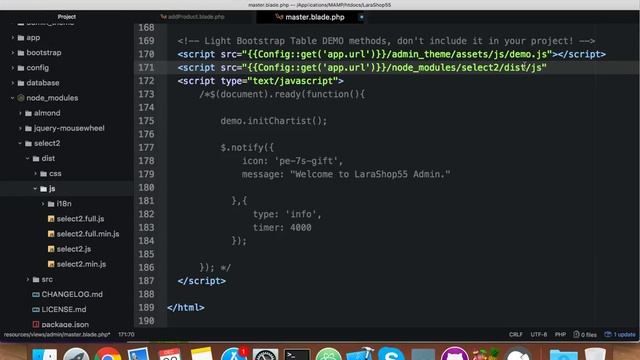Open select2.min.js in the tree
The height and width of the screenshot is (360, 640).
(81, 264)
